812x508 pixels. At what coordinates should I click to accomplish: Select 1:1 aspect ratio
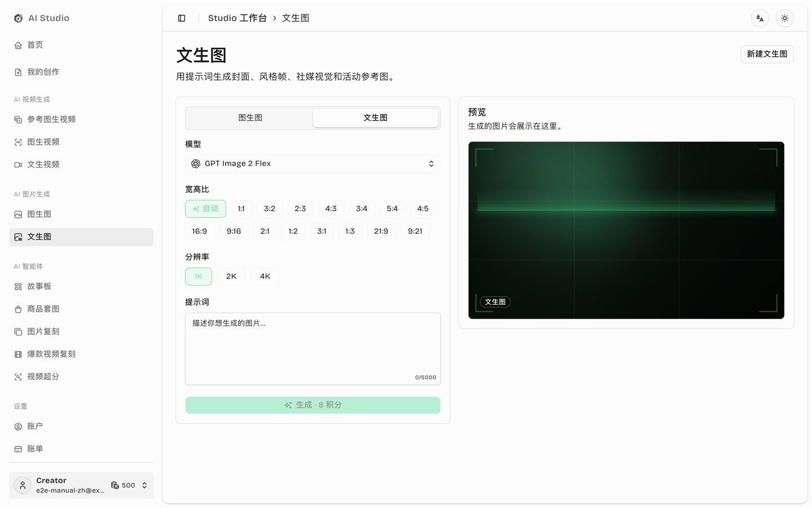coord(241,209)
